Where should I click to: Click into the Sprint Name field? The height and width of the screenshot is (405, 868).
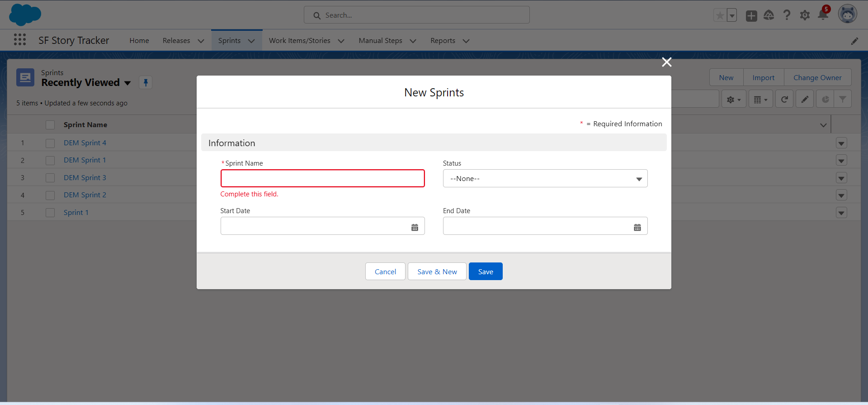point(323,178)
